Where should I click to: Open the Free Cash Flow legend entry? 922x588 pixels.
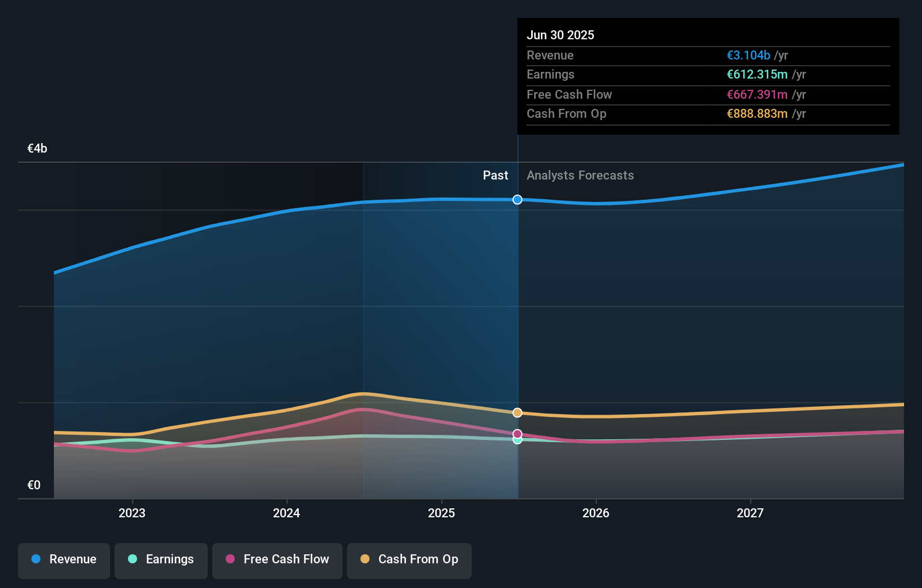click(277, 559)
